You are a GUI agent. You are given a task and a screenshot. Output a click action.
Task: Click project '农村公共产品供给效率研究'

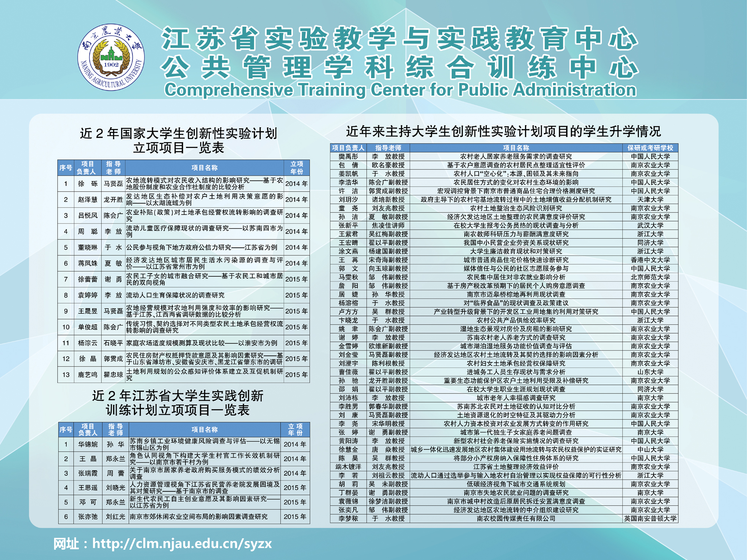tap(516, 320)
